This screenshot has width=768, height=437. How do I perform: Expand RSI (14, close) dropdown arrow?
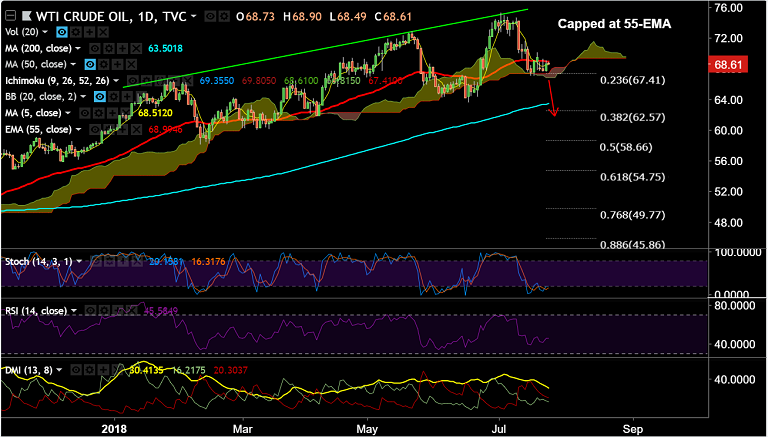pos(74,310)
